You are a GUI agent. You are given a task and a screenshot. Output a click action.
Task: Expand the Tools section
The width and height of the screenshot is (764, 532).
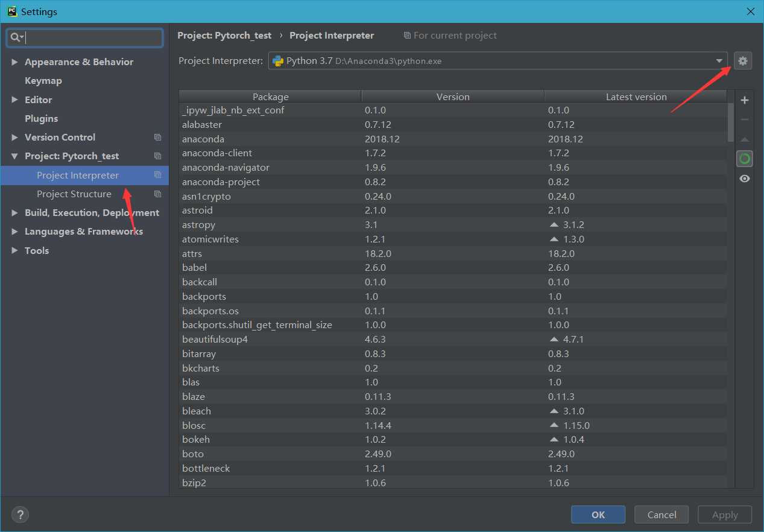click(x=14, y=250)
